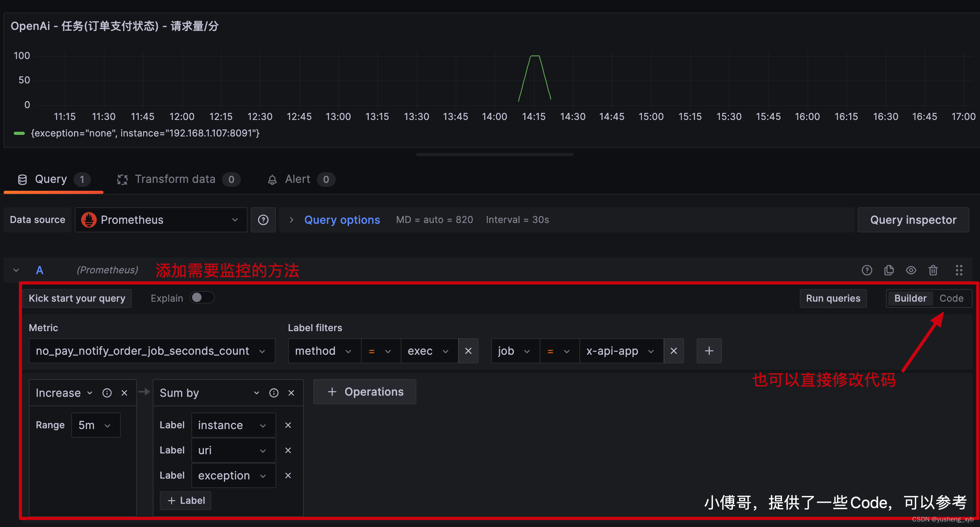This screenshot has height=527, width=980.
Task: Toggle the Builder view mode
Action: pos(908,298)
